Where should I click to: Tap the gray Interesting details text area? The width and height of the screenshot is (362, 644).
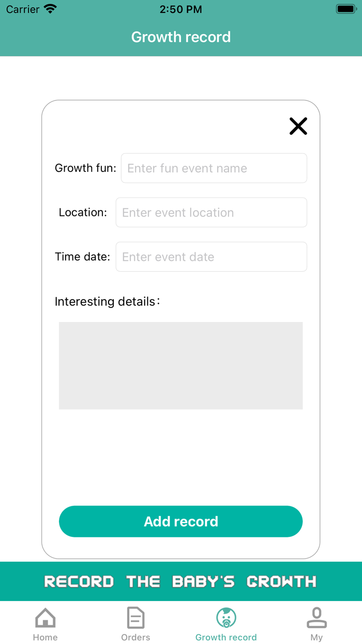(180, 365)
